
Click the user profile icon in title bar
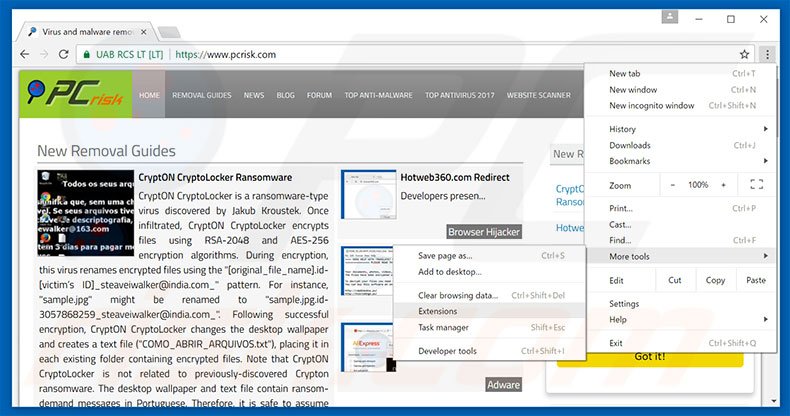(670, 18)
